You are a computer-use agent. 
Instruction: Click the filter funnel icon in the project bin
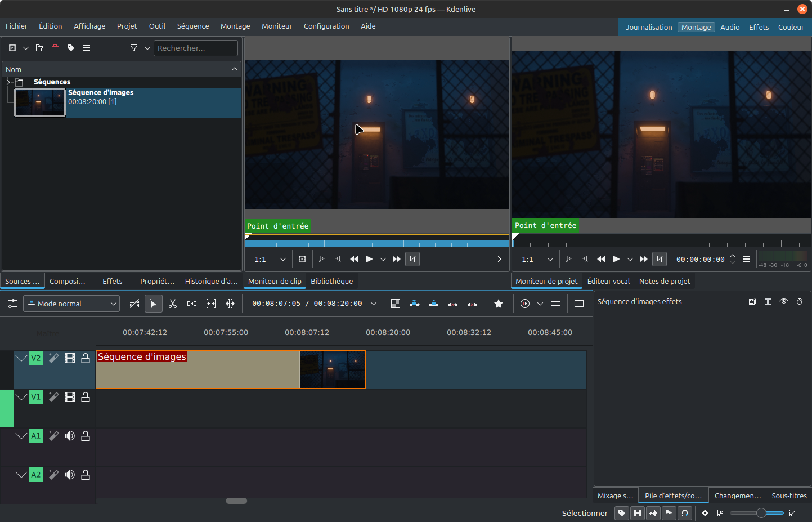click(x=134, y=48)
